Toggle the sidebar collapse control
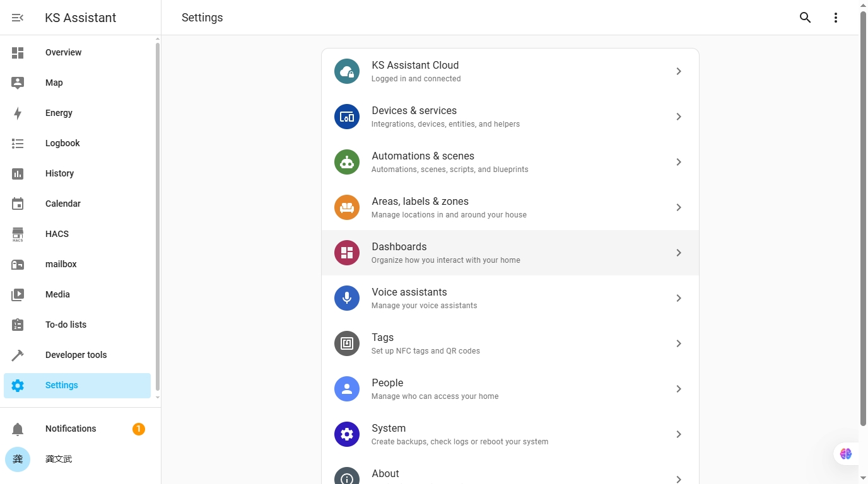868x484 pixels. coord(17,17)
